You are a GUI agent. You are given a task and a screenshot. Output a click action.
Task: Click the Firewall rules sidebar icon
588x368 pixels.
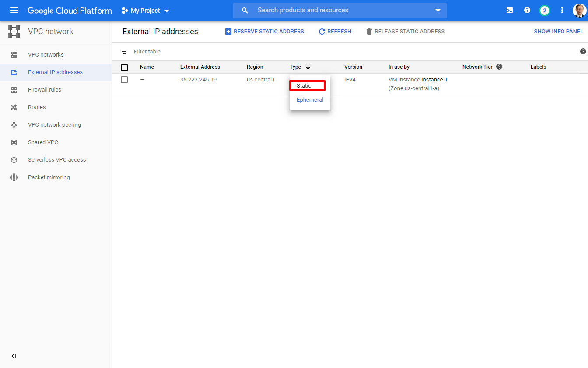(x=14, y=90)
